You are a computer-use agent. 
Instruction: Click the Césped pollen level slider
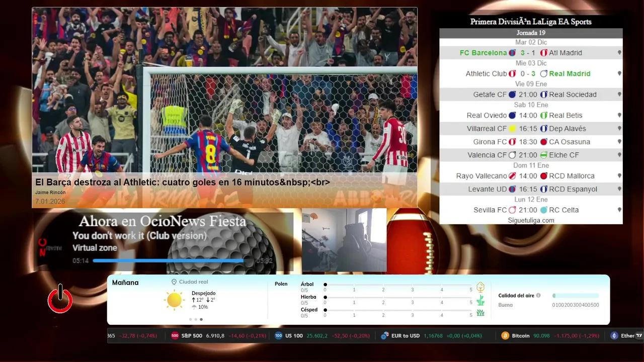(398, 310)
